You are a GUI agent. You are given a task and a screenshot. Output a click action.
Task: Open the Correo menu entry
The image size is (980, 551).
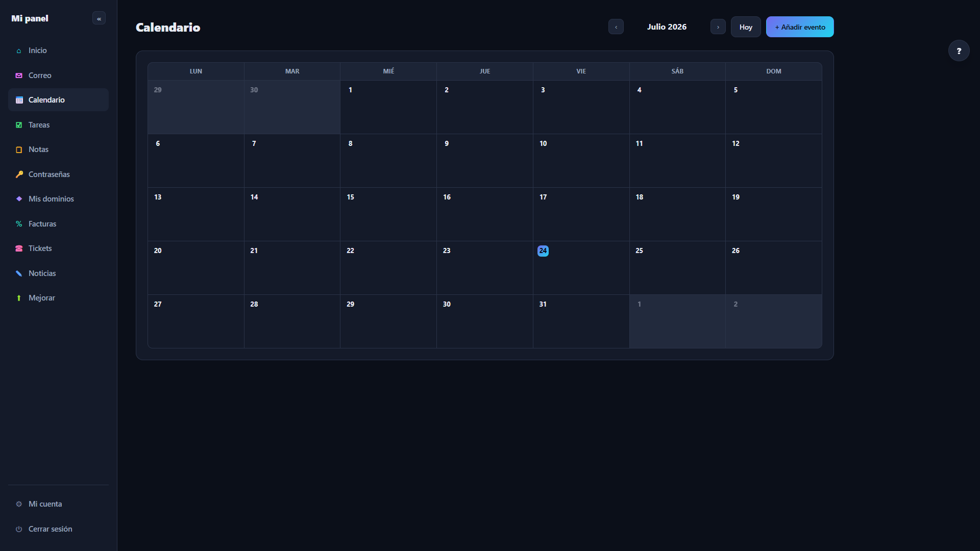coord(58,76)
